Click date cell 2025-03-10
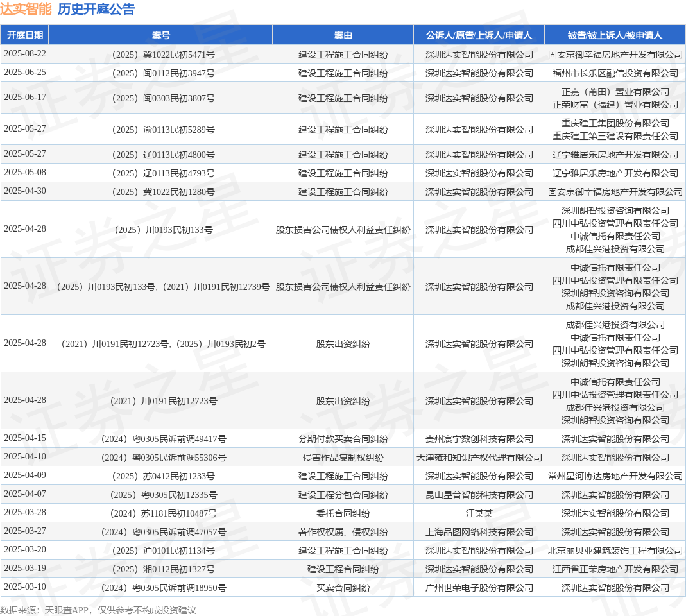This screenshot has height=616, width=686. click(25, 586)
